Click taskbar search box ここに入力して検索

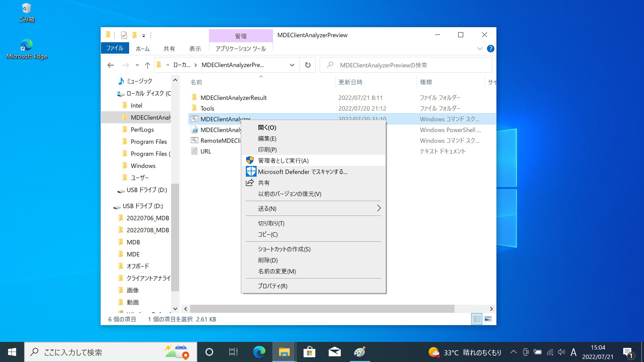(x=111, y=352)
